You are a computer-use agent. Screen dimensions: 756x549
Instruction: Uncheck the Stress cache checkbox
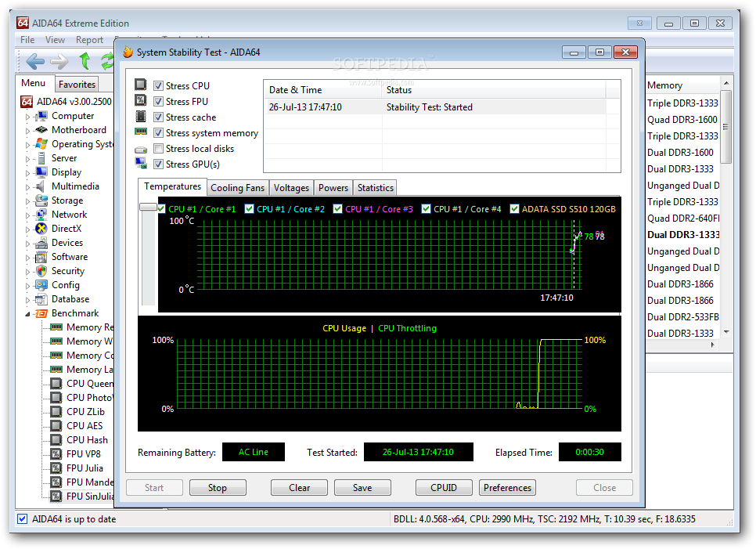click(x=158, y=117)
